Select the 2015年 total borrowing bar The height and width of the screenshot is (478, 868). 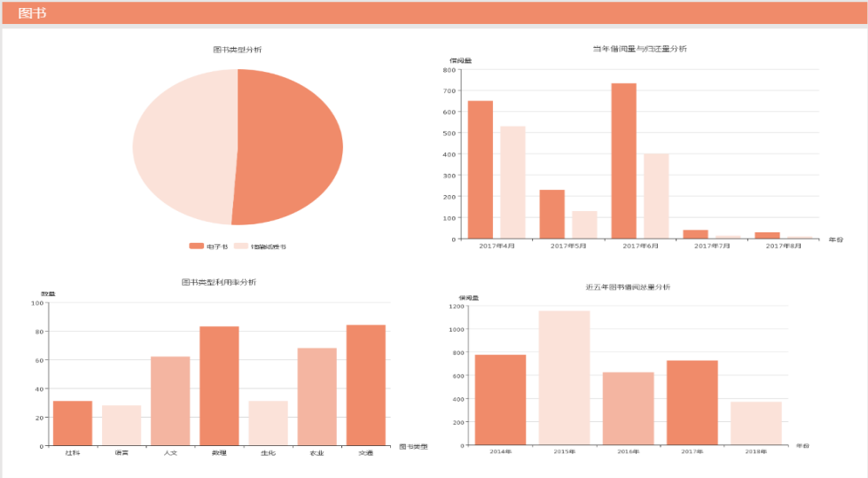coord(564,378)
